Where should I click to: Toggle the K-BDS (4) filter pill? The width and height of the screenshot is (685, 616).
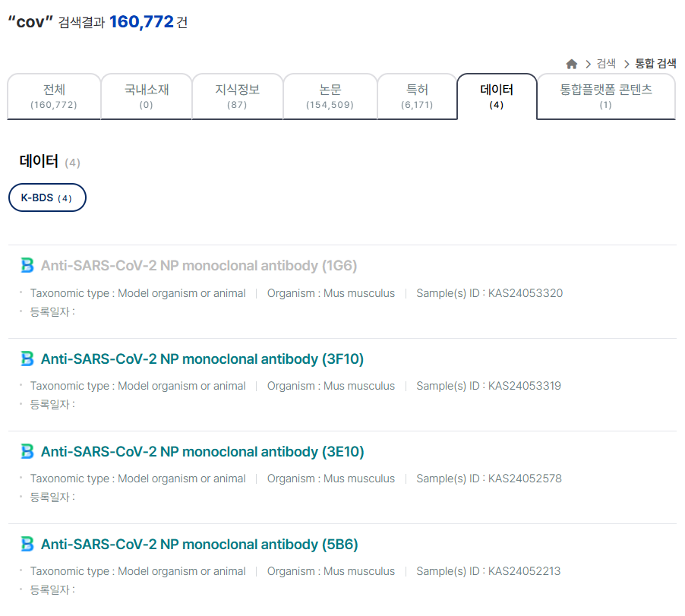coord(47,197)
